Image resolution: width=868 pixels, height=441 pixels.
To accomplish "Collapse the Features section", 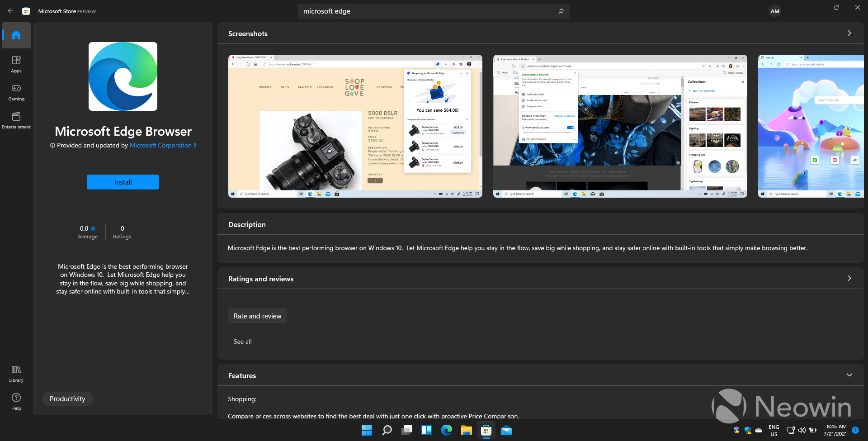I will tap(849, 375).
